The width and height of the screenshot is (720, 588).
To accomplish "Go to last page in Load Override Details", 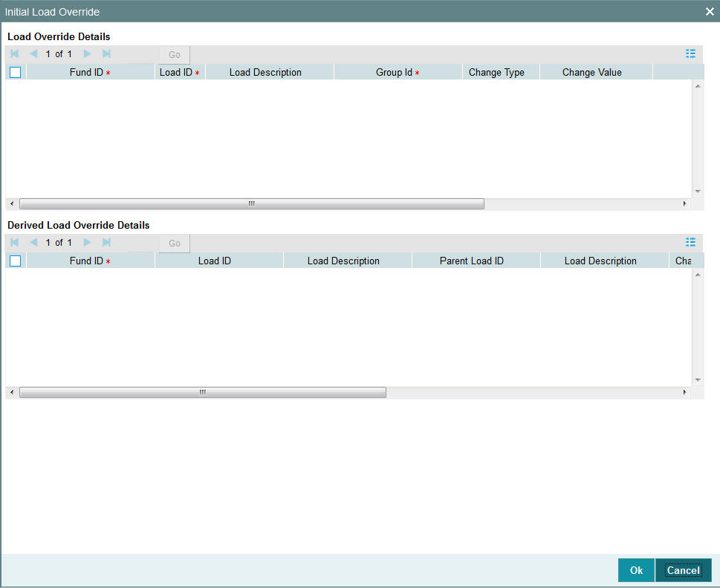I will (x=106, y=53).
